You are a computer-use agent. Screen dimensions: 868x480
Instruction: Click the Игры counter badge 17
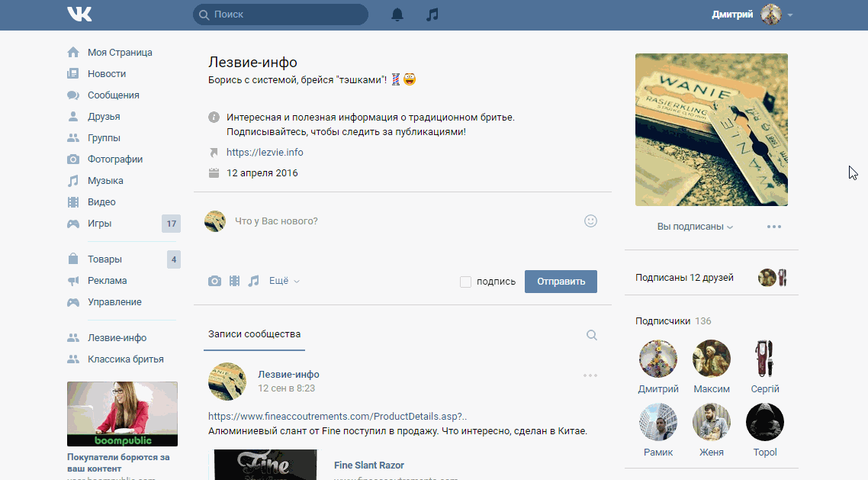point(171,224)
